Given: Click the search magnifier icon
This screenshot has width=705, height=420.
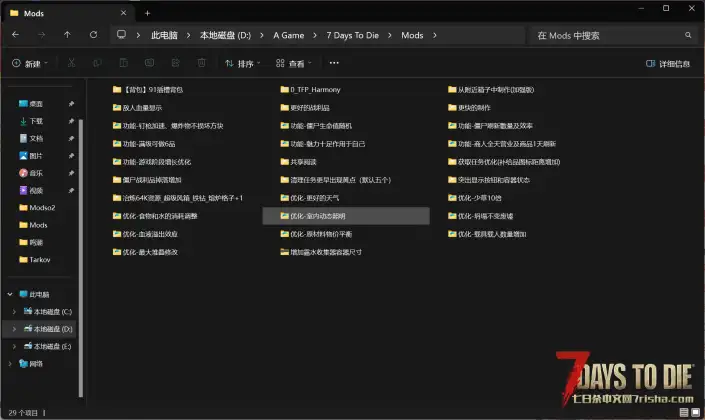Looking at the screenshot, I should point(688,35).
